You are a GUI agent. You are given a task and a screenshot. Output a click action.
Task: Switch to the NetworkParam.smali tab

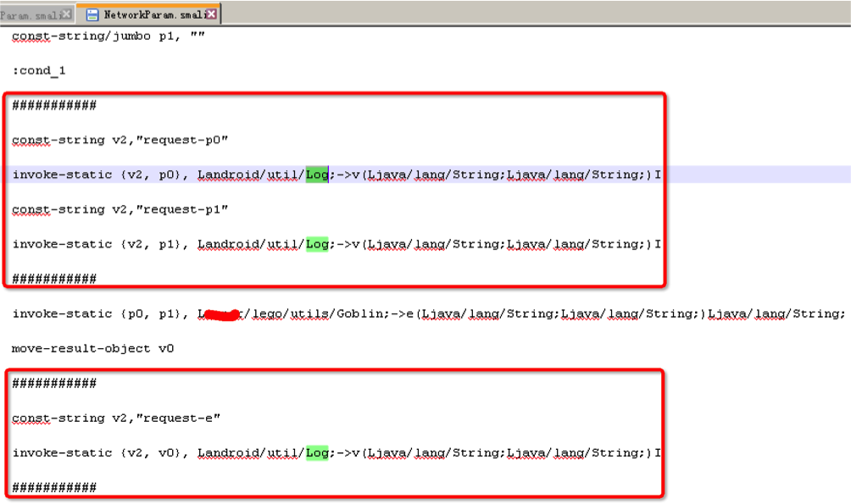click(148, 14)
